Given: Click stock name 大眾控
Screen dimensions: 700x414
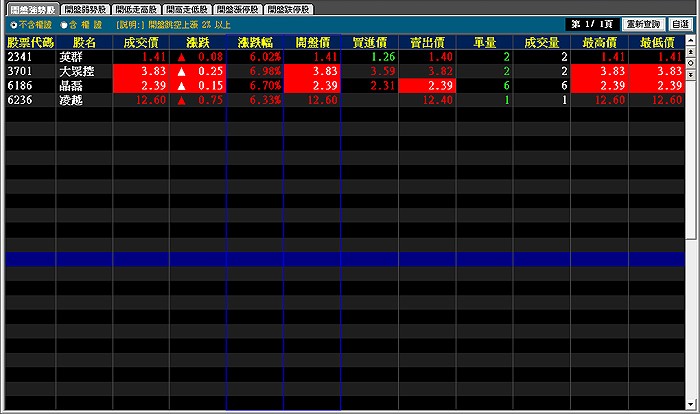Looking at the screenshot, I should [x=77, y=71].
